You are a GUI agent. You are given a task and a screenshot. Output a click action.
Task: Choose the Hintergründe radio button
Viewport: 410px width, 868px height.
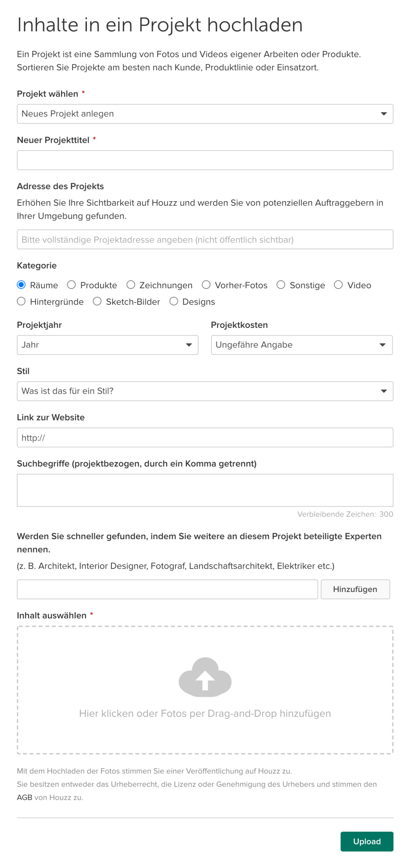(x=21, y=301)
